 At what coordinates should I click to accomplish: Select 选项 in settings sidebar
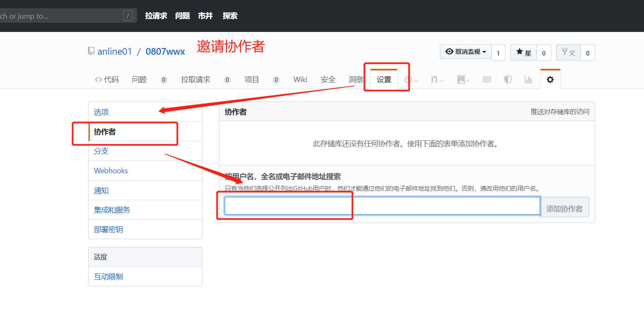[x=145, y=112]
